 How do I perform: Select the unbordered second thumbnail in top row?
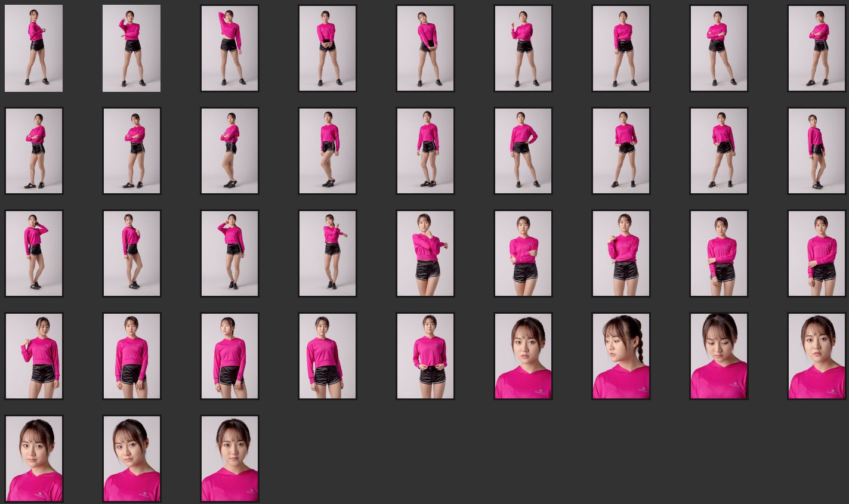coord(131,48)
